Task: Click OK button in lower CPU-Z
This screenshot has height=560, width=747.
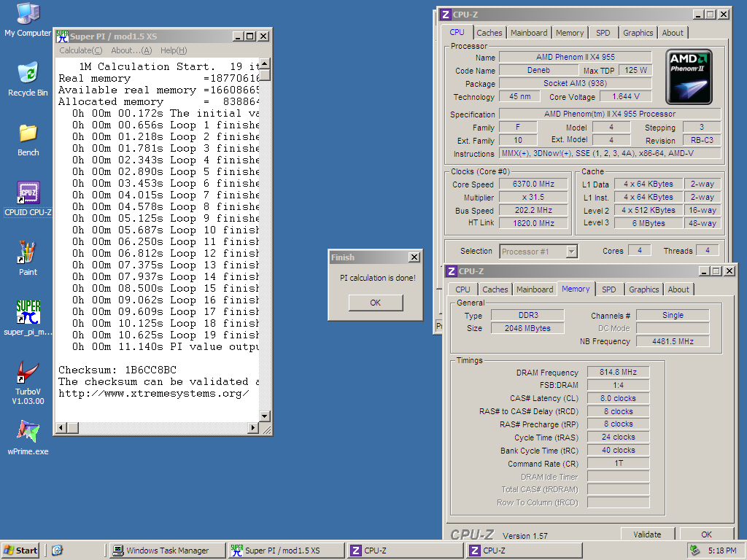Action: 706,534
